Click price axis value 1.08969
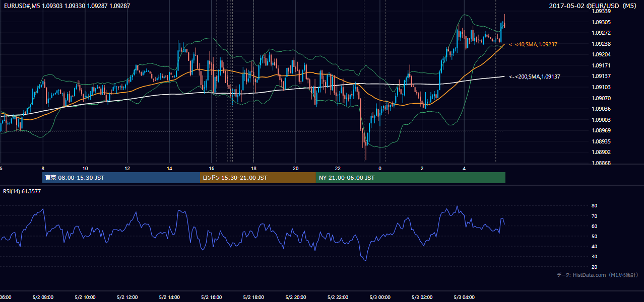This screenshot has height=302, width=644. coord(601,130)
